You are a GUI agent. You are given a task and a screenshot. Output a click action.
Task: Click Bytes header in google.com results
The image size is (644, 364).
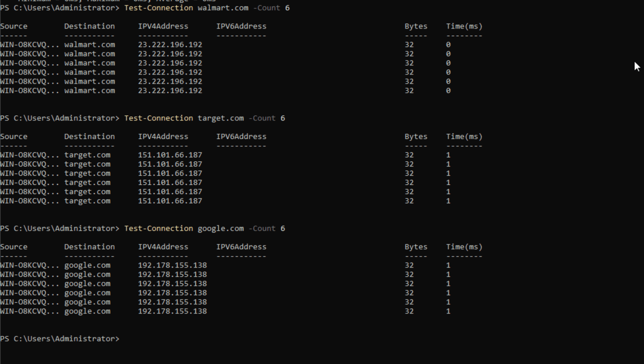click(416, 247)
